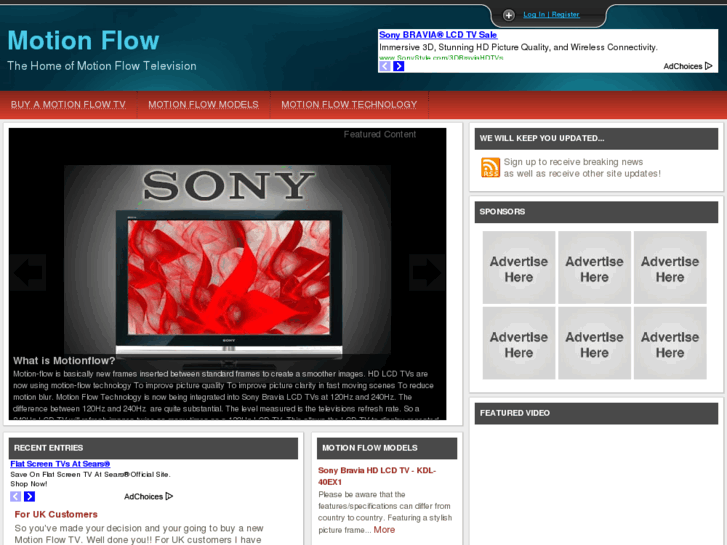Go to previous featured slide arrow

click(x=28, y=272)
